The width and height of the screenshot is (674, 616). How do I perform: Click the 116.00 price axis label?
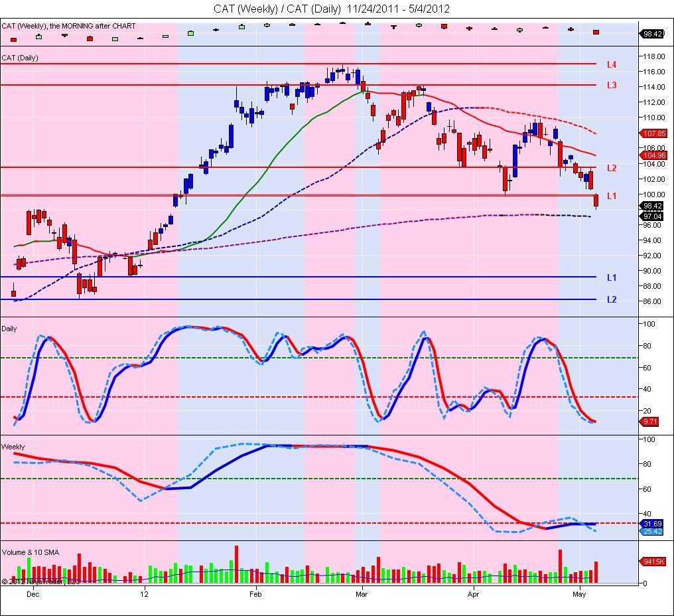[x=654, y=72]
